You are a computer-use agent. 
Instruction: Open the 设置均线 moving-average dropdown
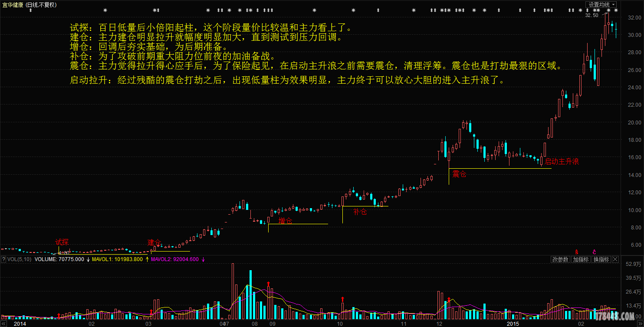[x=601, y=4]
